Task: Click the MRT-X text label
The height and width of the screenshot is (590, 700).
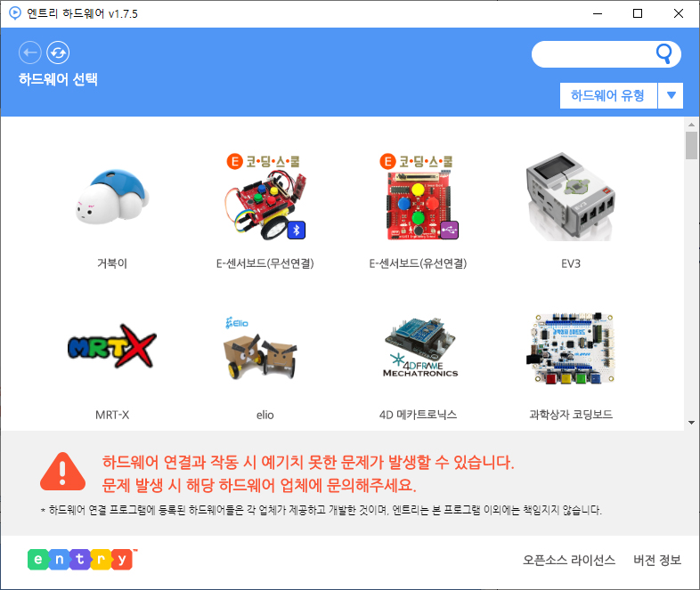Action: 112,416
